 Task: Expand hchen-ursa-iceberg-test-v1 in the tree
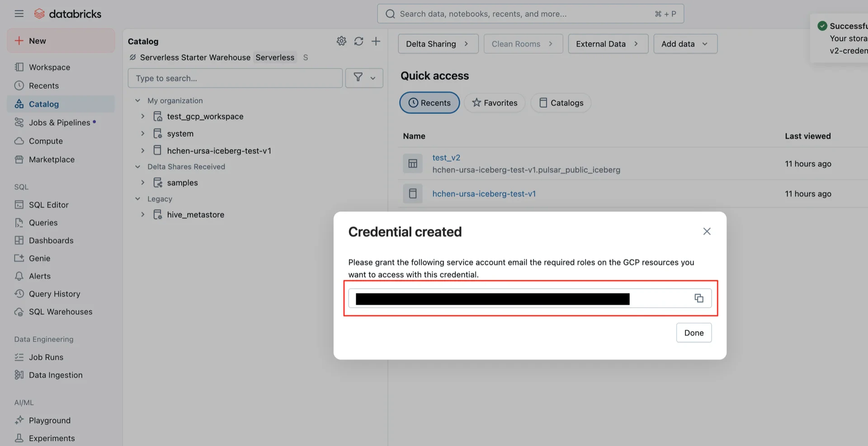point(143,151)
